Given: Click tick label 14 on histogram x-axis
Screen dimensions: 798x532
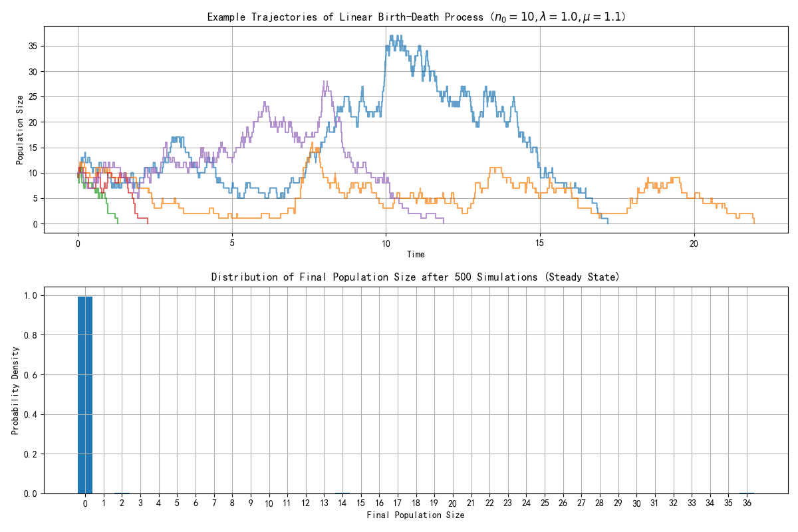Looking at the screenshot, I should pos(342,503).
